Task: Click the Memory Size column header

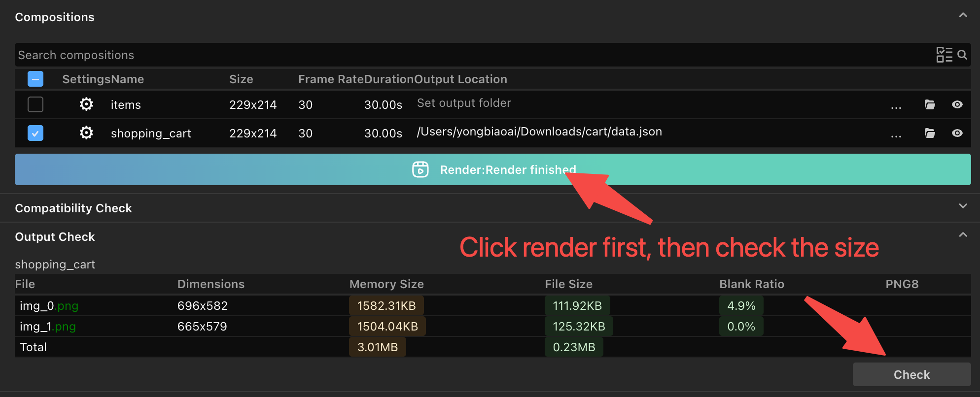Action: tap(386, 284)
